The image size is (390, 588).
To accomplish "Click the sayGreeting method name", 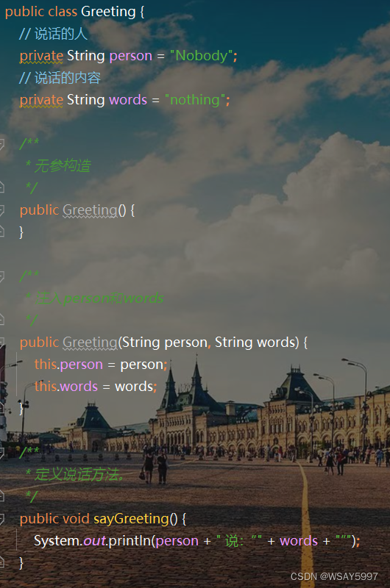I will (131, 519).
